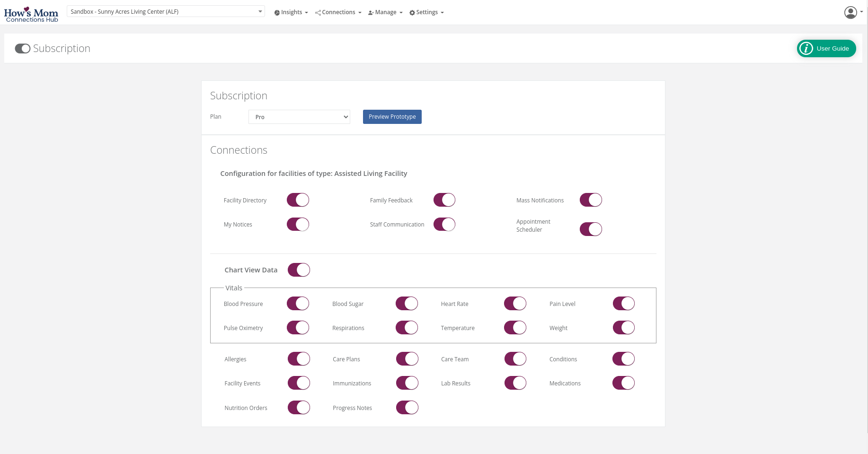The width and height of the screenshot is (868, 454).
Task: Open the user profile avatar menu
Action: [850, 12]
